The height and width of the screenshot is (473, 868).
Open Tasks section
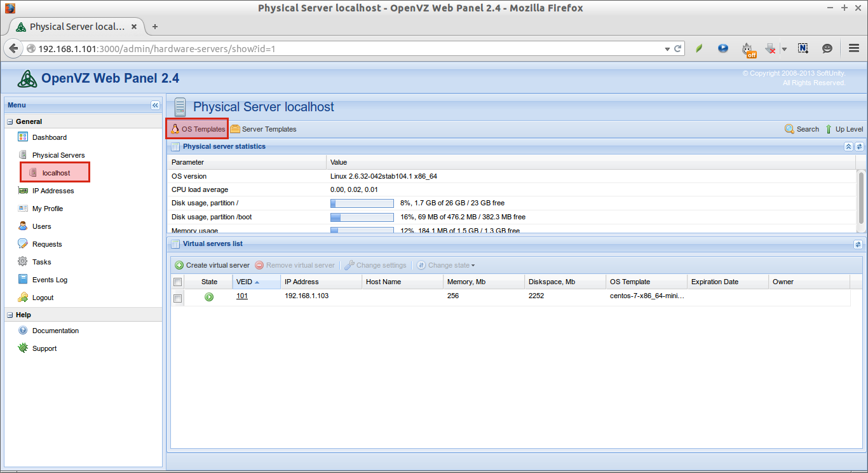[42, 262]
